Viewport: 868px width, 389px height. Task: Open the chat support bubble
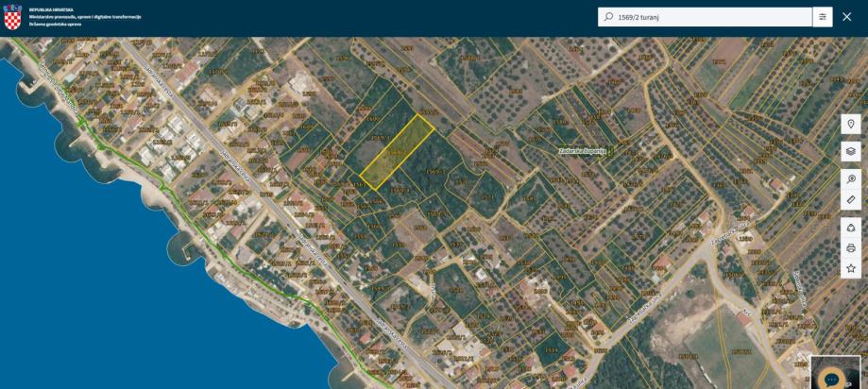pyautogui.click(x=831, y=380)
